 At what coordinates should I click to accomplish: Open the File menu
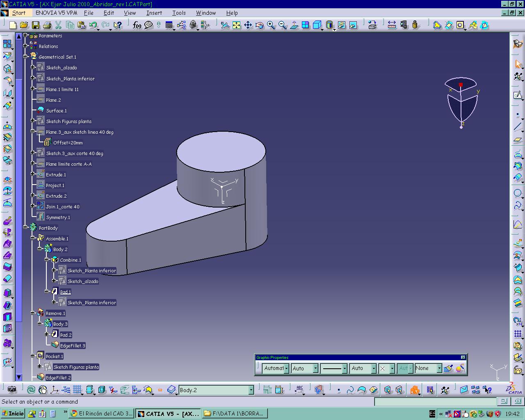pyautogui.click(x=89, y=13)
